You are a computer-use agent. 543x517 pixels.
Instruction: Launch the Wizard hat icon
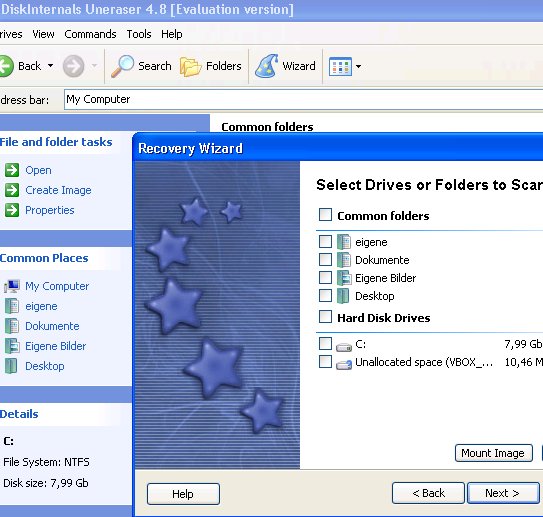point(266,66)
